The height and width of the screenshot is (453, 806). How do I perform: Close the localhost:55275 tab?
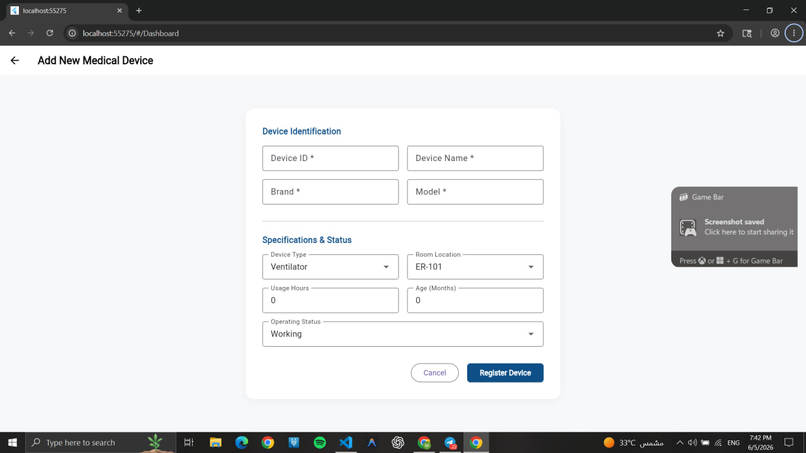click(x=119, y=10)
